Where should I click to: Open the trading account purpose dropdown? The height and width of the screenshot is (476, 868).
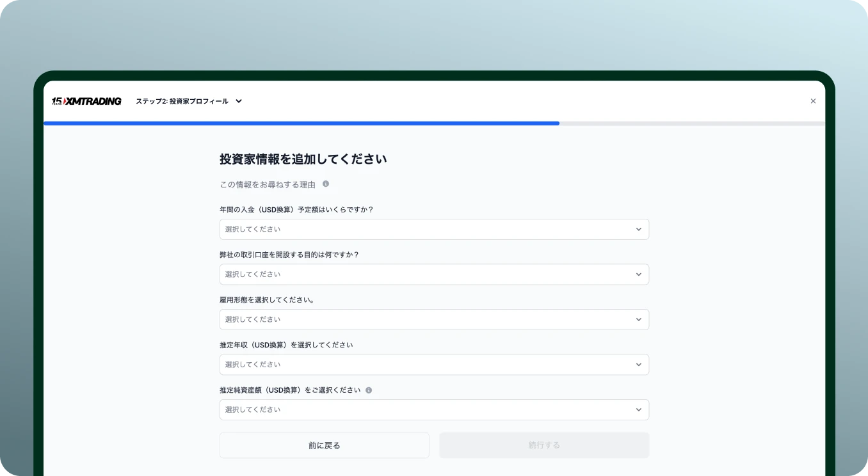pos(434,274)
